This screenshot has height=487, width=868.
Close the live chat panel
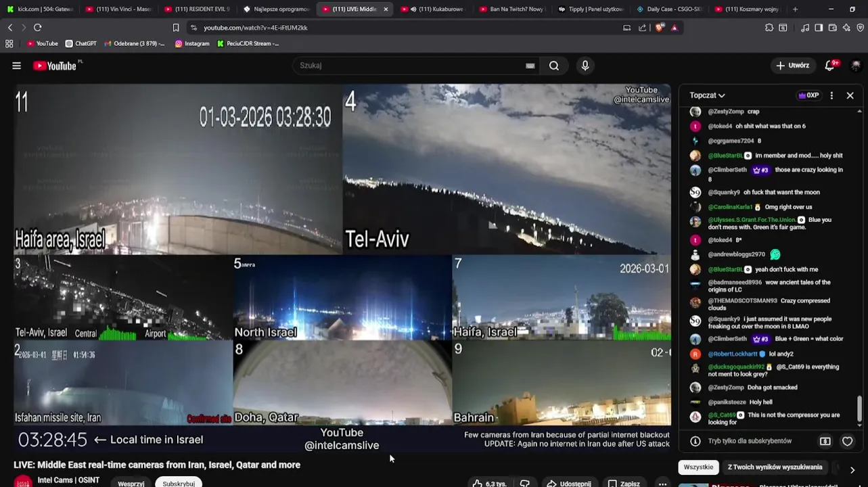click(850, 95)
